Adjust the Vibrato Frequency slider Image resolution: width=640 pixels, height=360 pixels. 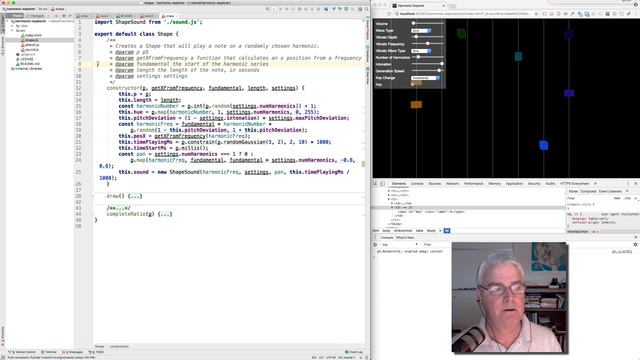point(427,44)
